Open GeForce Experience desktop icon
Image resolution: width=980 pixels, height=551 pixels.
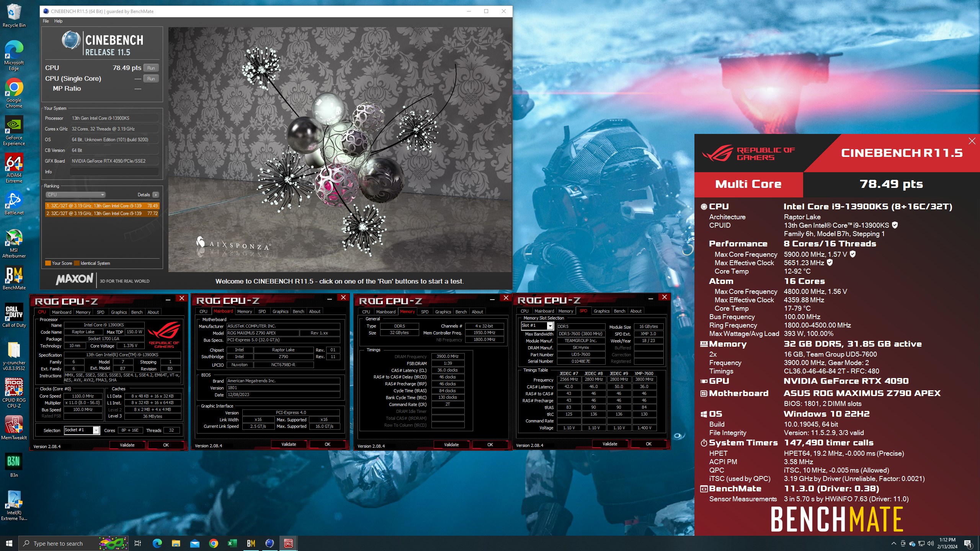pyautogui.click(x=14, y=130)
